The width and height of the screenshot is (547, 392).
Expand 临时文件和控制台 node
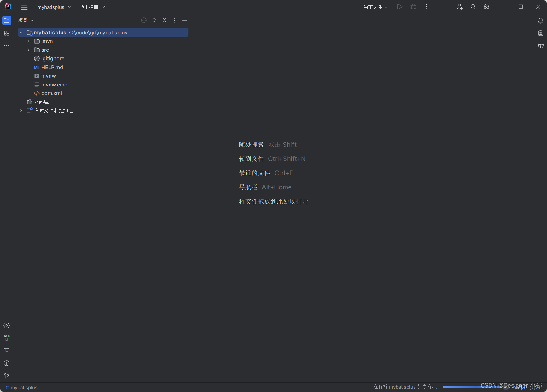pos(21,110)
